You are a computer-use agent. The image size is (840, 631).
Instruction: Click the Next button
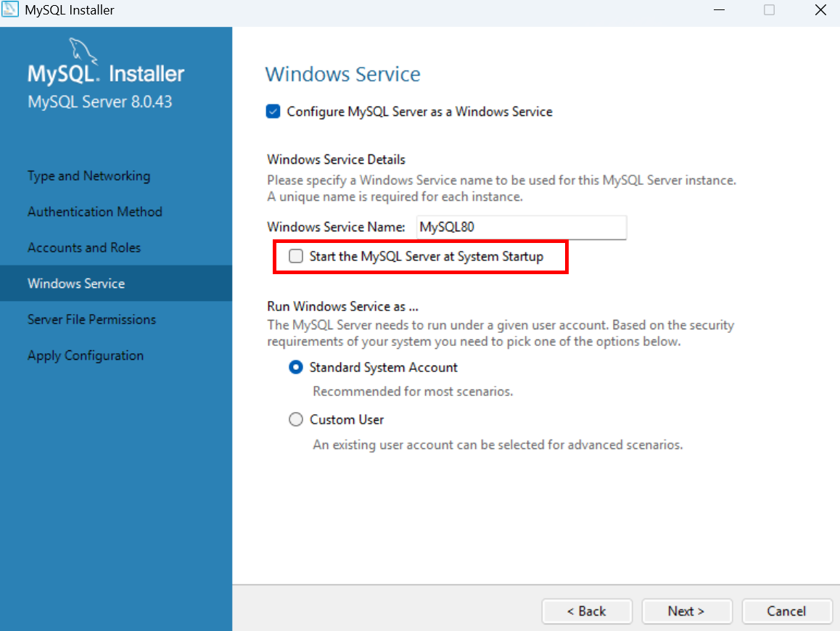coord(686,611)
